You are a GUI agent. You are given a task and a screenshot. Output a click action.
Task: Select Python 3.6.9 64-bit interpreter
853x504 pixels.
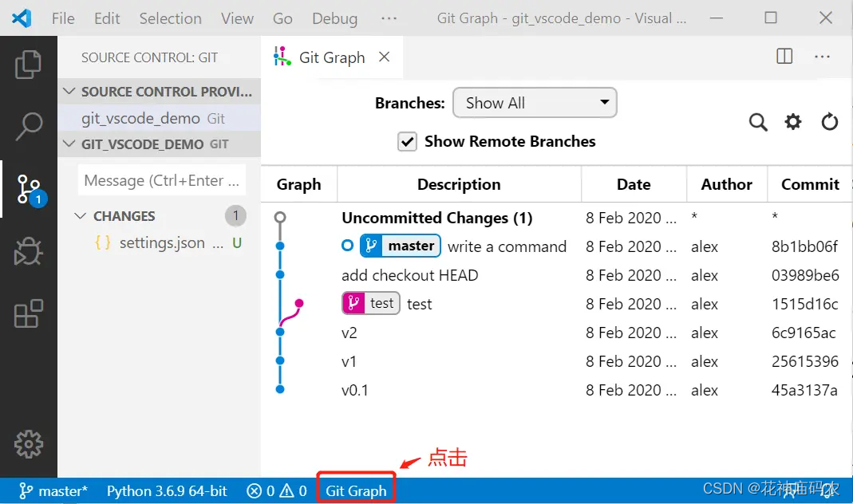pyautogui.click(x=167, y=491)
